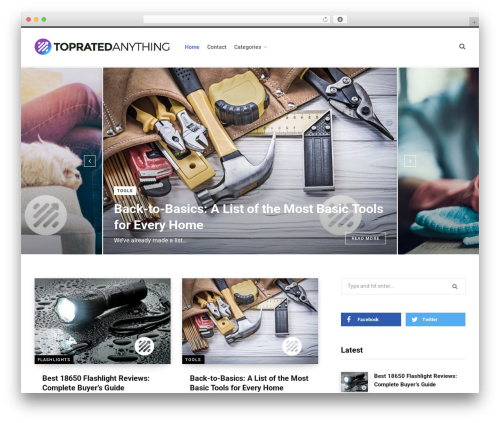The height and width of the screenshot is (423, 500).
Task: Click the left dog slide image
Action: [x=61, y=161]
